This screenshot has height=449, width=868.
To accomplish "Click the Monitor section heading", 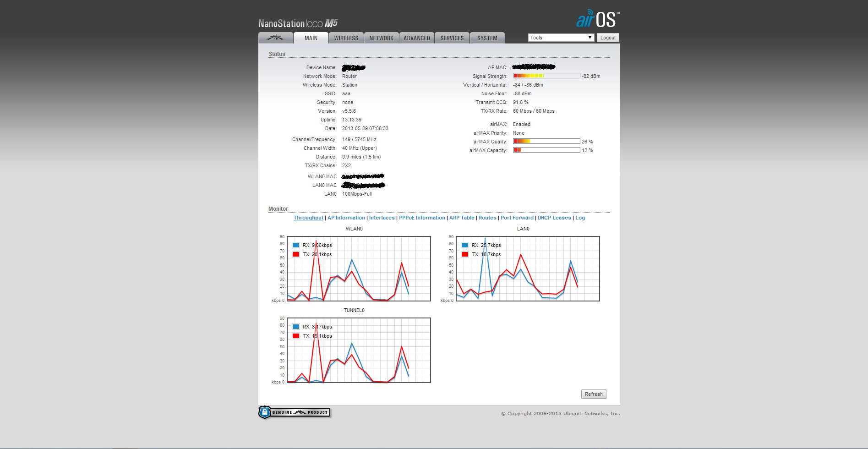I will tap(278, 209).
